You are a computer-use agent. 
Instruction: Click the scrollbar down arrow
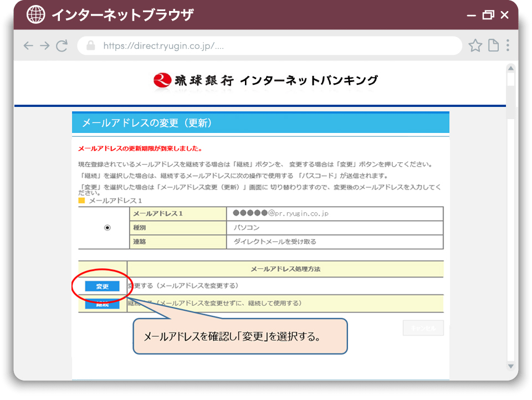pyautogui.click(x=510, y=366)
